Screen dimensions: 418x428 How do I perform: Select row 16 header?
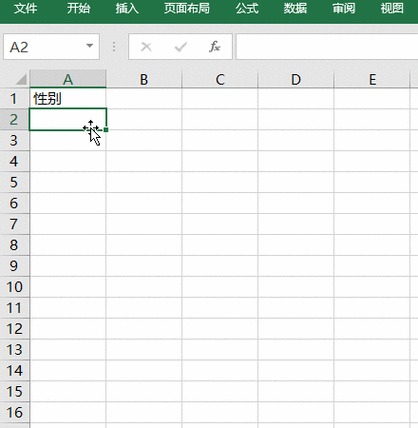(15, 412)
